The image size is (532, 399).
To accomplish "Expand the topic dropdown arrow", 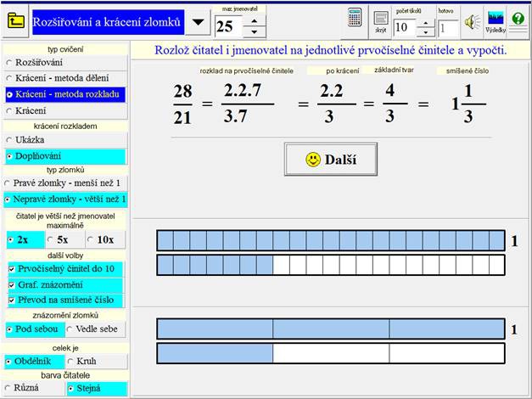I will 197,23.
